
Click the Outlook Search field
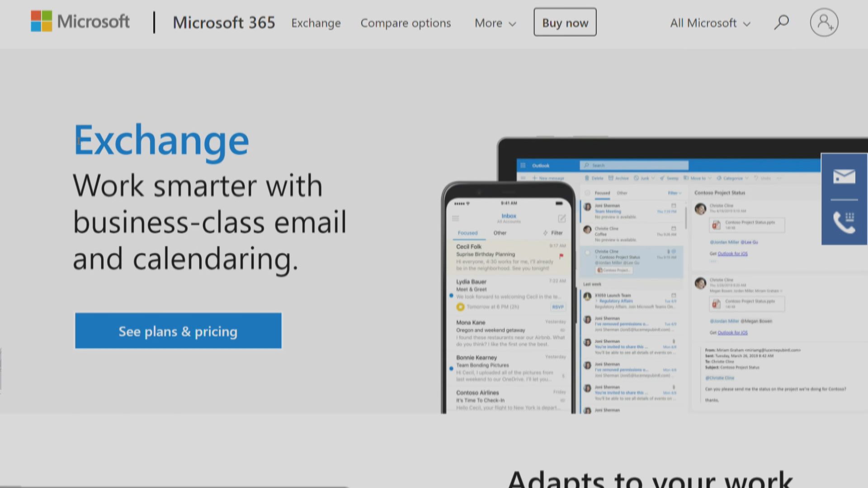634,165
